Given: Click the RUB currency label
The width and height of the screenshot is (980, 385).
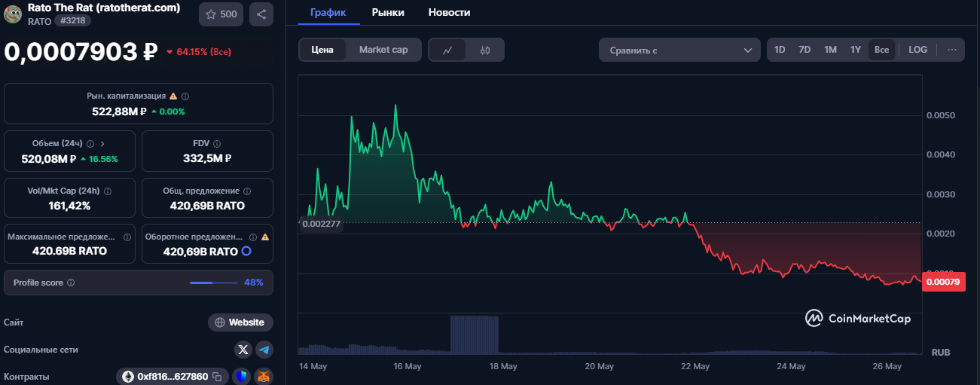Looking at the screenshot, I should pos(941,353).
